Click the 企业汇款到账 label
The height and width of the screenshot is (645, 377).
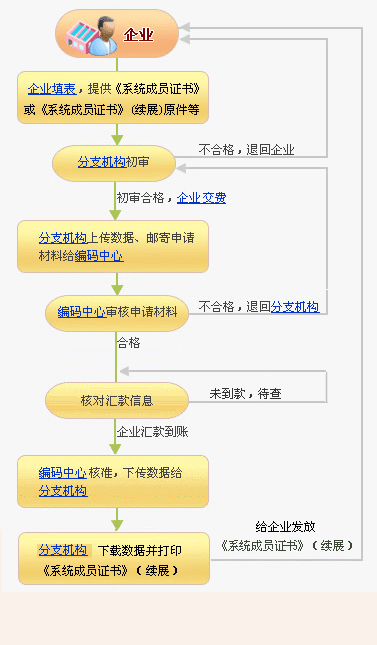point(152,432)
